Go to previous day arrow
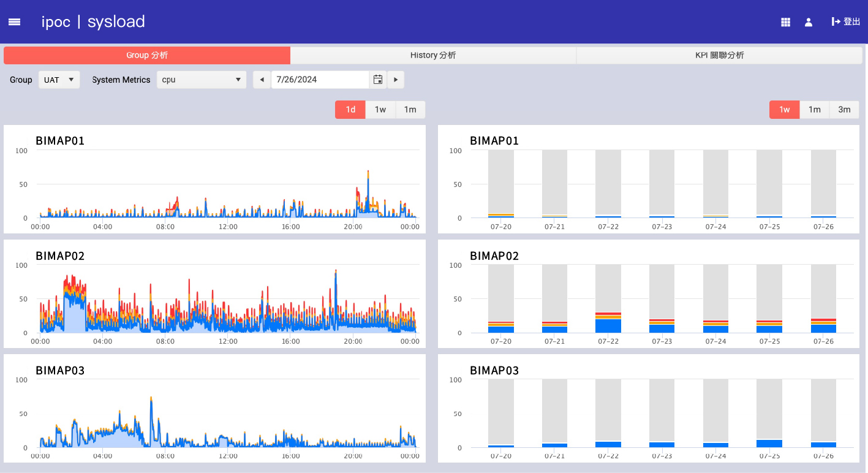The image size is (868, 473). (262, 80)
